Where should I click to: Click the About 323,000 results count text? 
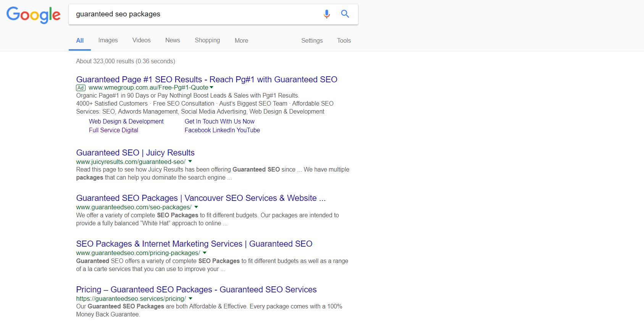(126, 61)
